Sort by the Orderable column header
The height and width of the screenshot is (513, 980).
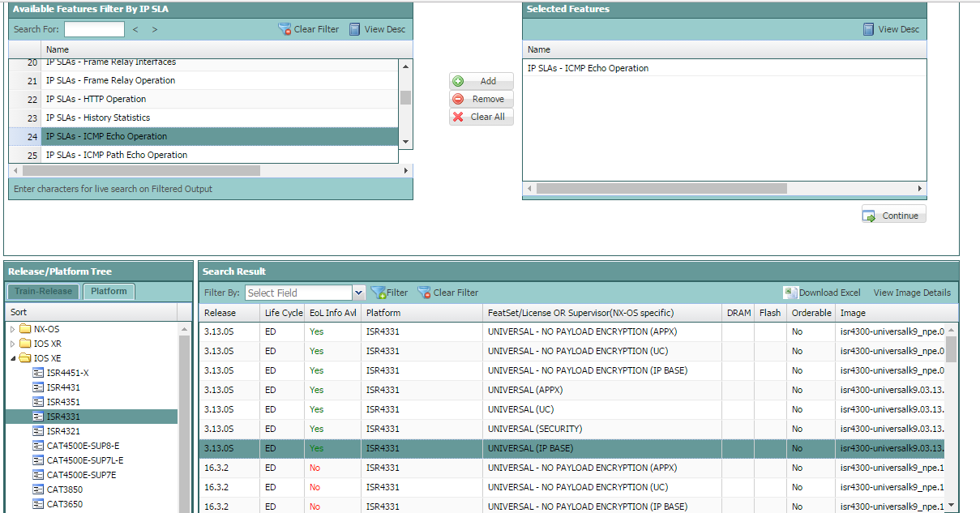tap(811, 313)
